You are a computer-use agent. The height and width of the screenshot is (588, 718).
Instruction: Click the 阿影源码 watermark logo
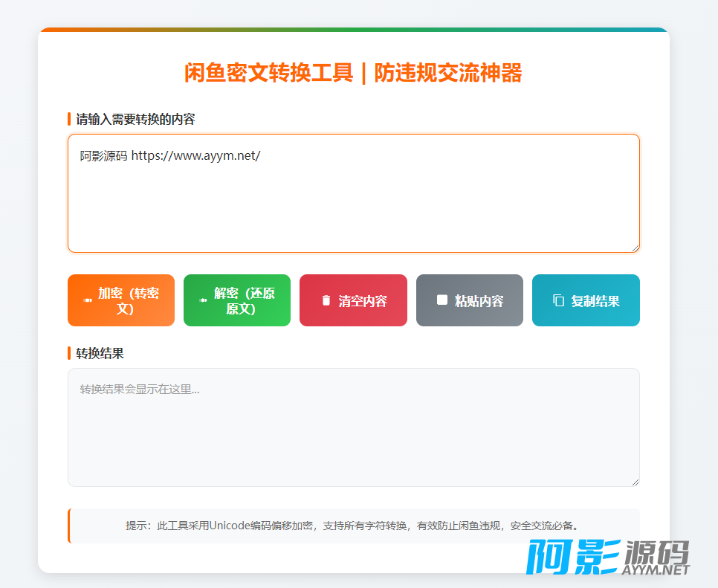click(x=608, y=558)
